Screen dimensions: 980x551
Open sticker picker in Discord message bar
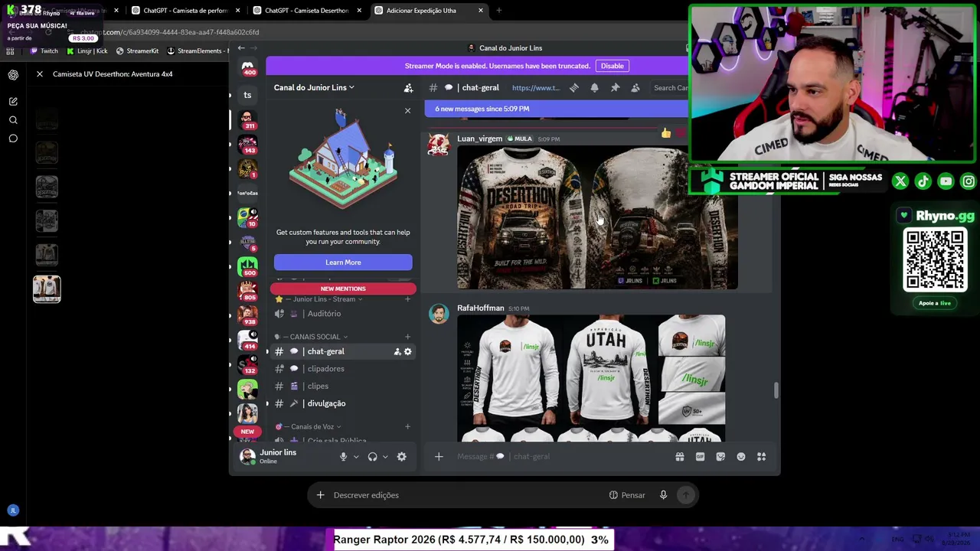click(720, 457)
